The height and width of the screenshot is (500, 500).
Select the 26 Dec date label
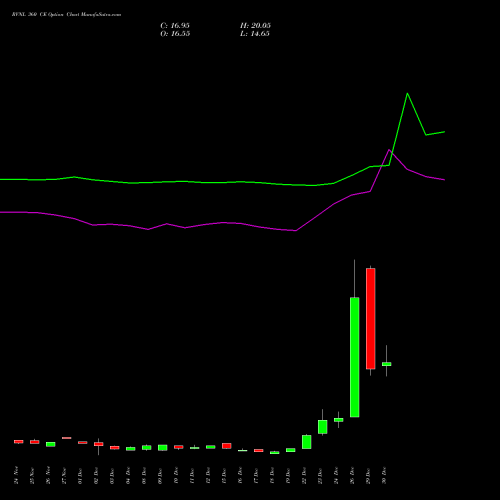point(352,475)
